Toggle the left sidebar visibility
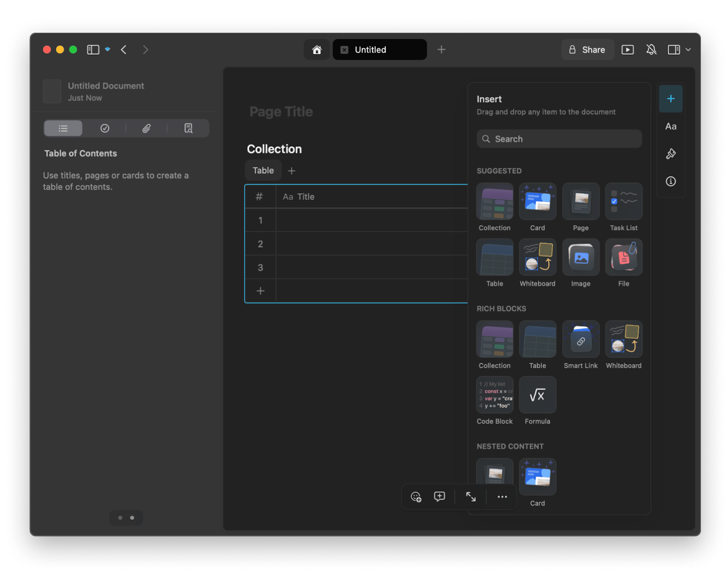Viewport: 728px width, 580px height. point(93,50)
